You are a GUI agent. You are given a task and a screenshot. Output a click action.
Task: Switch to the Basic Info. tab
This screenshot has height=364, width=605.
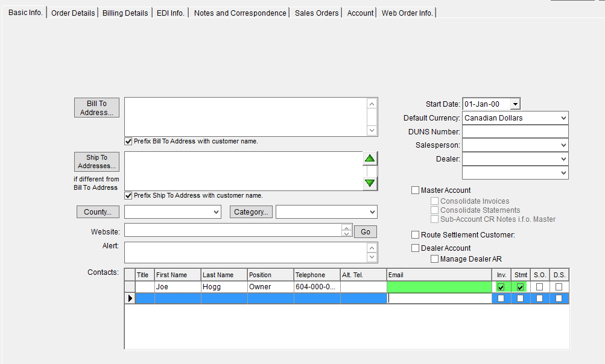(25, 12)
